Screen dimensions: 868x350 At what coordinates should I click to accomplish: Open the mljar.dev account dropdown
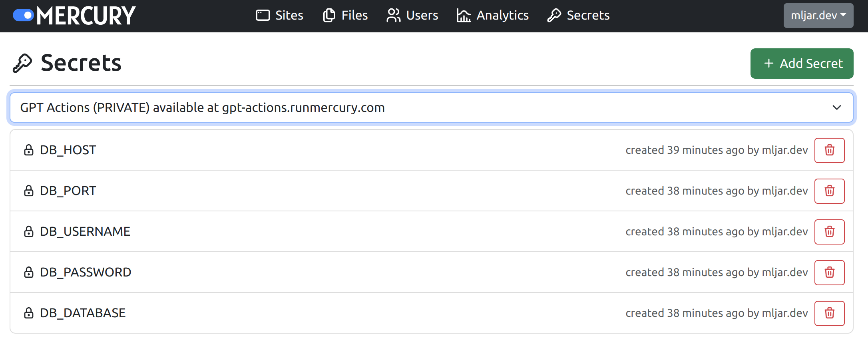coord(818,15)
